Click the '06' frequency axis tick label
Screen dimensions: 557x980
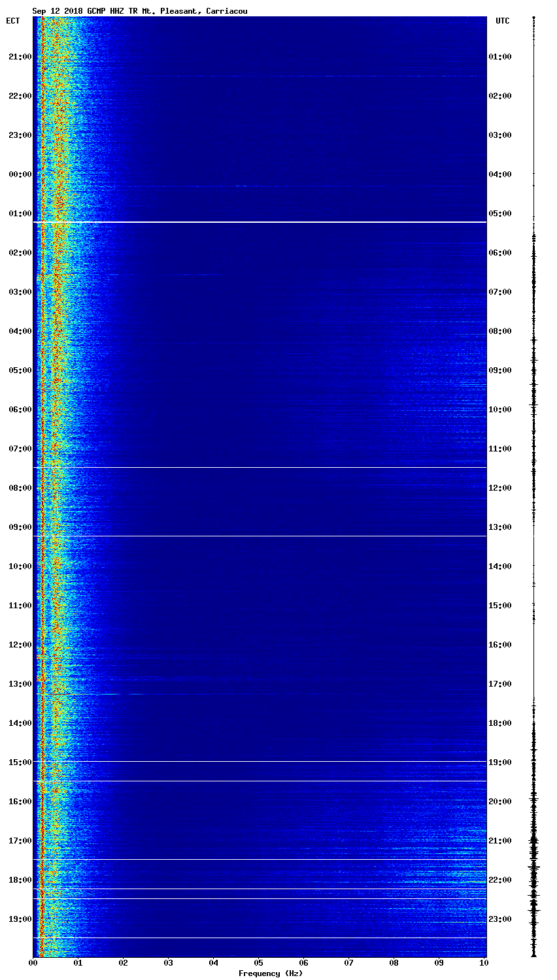(303, 963)
